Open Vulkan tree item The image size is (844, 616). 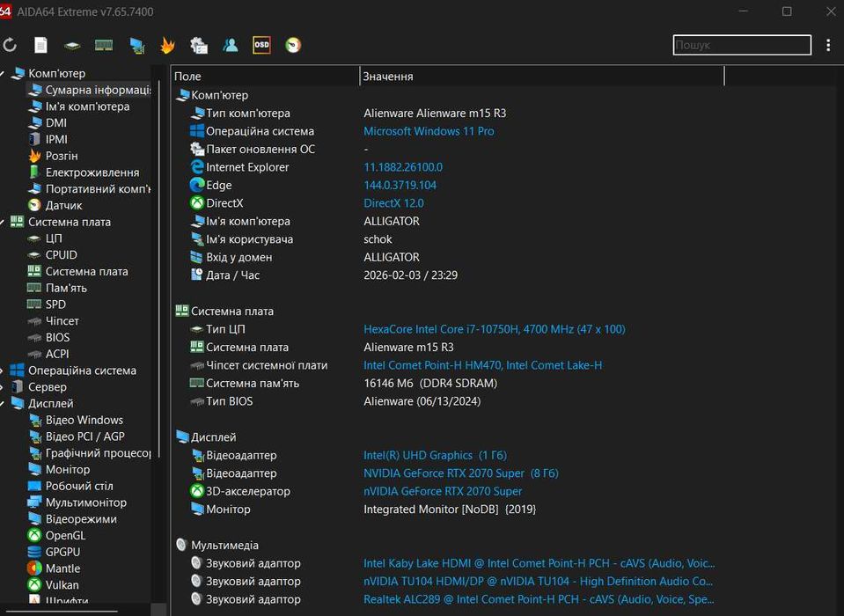click(53, 585)
